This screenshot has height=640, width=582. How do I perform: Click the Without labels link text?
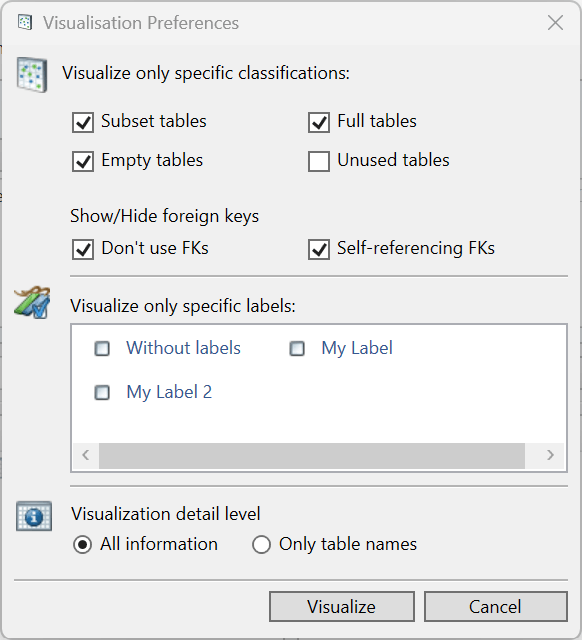click(x=183, y=348)
